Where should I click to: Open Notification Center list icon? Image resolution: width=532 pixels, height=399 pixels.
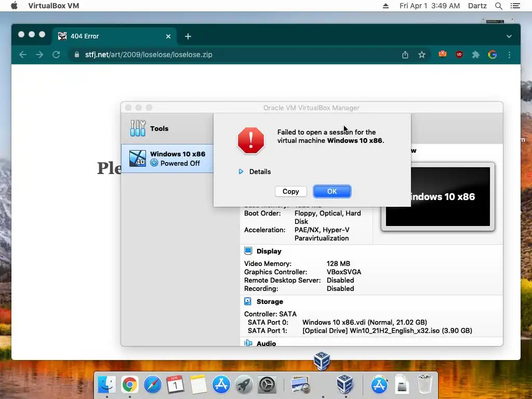[515, 6]
